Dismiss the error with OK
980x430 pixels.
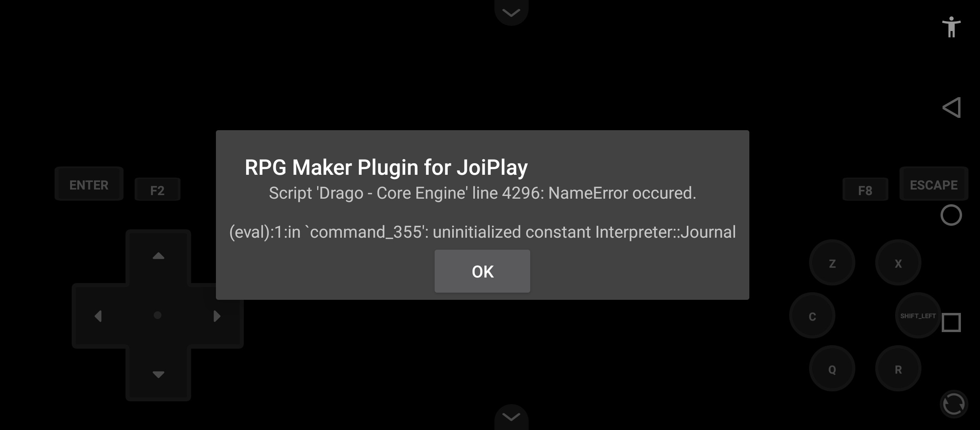(x=482, y=272)
